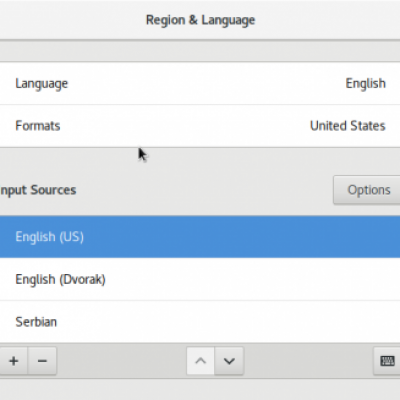
Task: Add a new input source with plus button
Action: coord(13,361)
